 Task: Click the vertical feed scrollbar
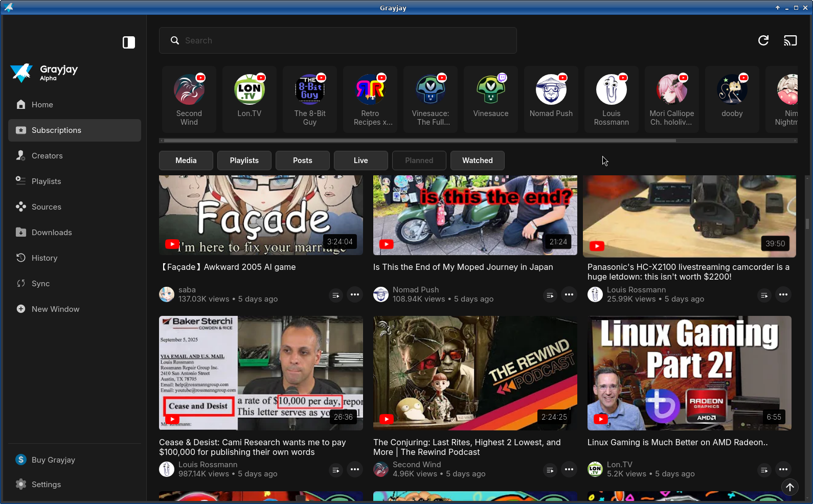pos(807,224)
